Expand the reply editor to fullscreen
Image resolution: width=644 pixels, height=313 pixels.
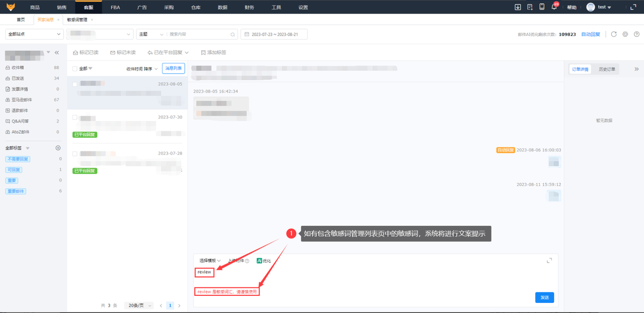(x=549, y=260)
